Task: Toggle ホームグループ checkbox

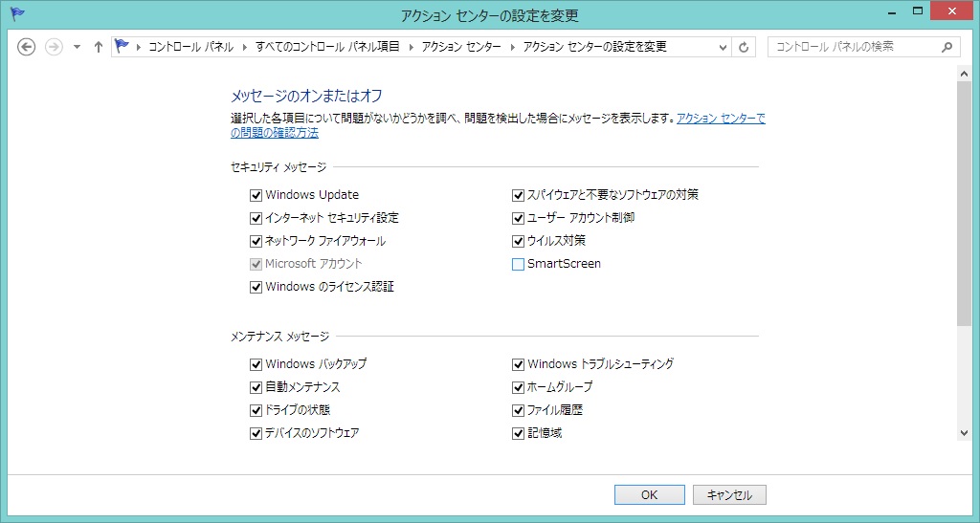Action: [518, 387]
